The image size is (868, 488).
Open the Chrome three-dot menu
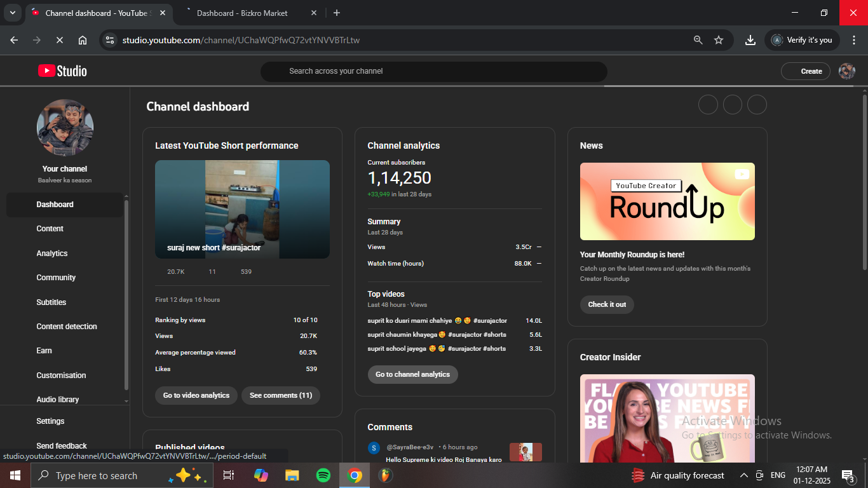853,40
